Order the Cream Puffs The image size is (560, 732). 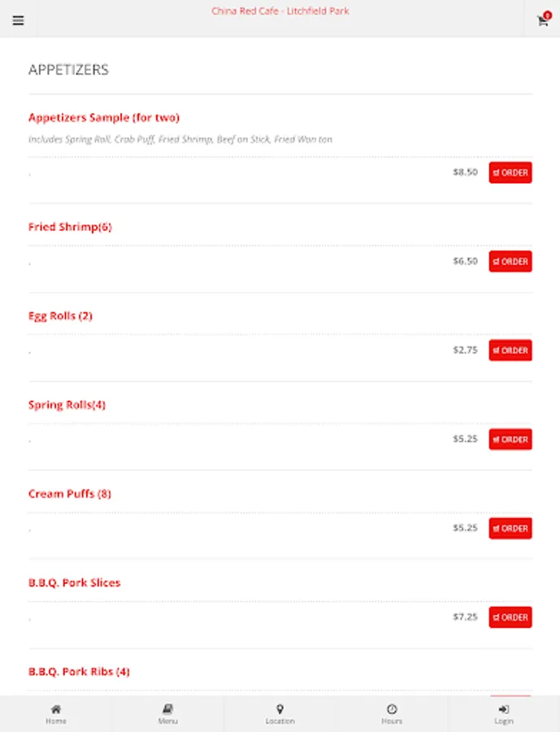(x=510, y=528)
